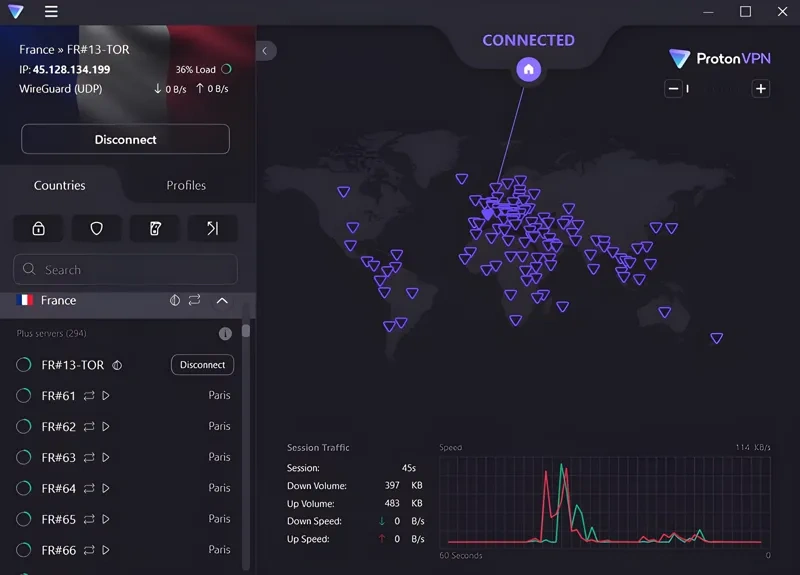The image size is (800, 575).
Task: Select the FR#62 server row
Action: (x=122, y=427)
